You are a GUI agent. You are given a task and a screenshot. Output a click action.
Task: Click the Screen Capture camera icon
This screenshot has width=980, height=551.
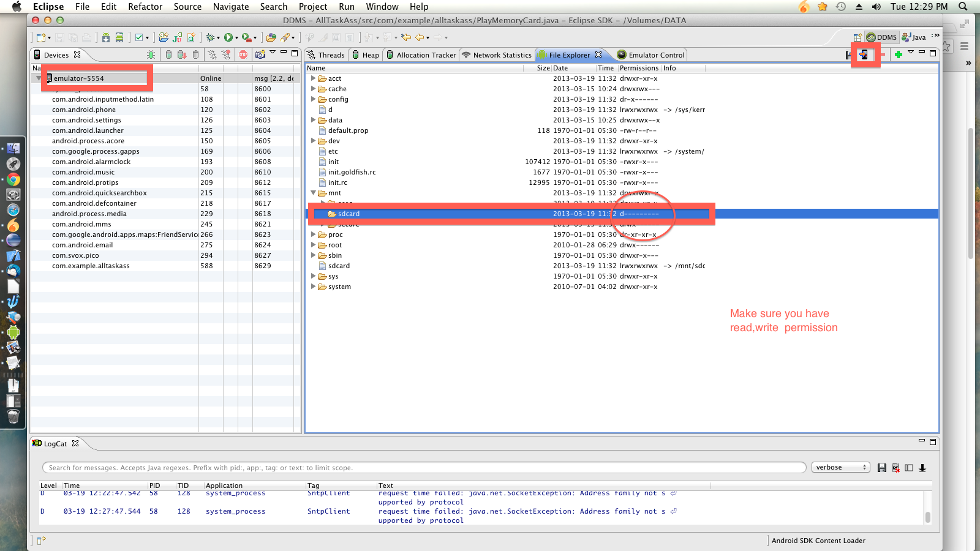pyautogui.click(x=260, y=54)
